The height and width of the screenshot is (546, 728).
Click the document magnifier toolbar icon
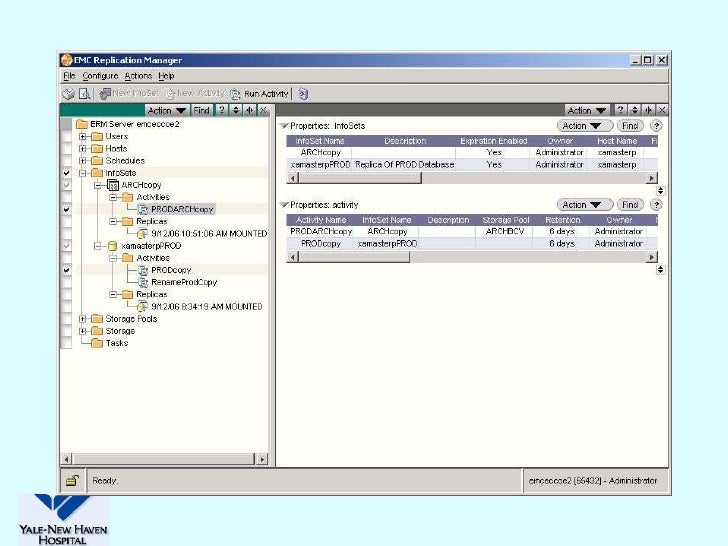pos(84,94)
